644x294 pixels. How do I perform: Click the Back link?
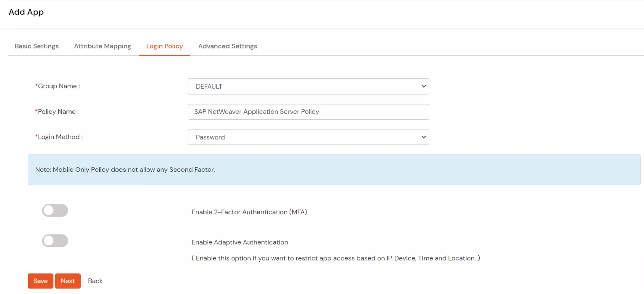pyautogui.click(x=95, y=281)
